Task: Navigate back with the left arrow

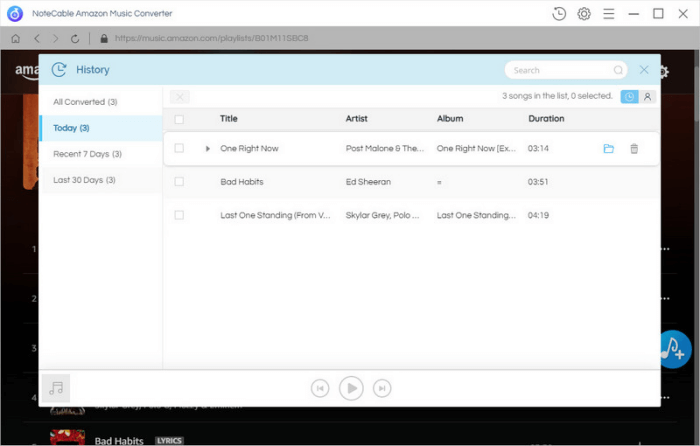Action: 37,38
